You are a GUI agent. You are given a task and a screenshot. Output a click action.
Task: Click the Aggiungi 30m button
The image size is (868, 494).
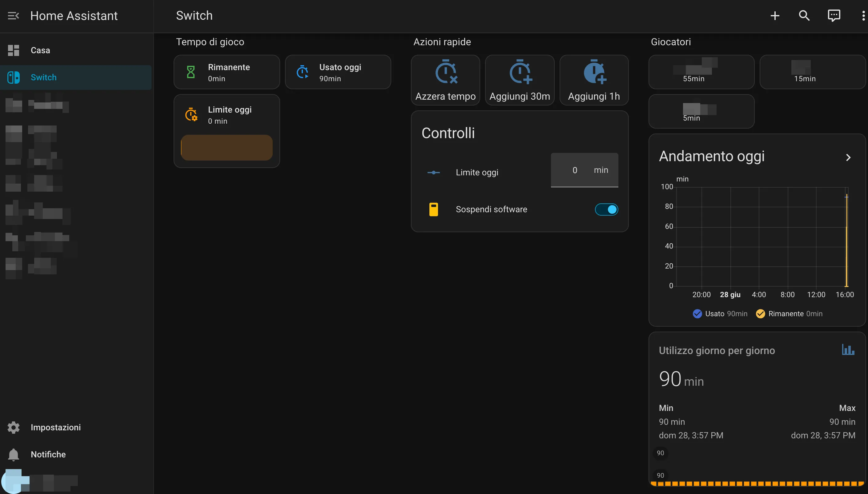pyautogui.click(x=520, y=80)
